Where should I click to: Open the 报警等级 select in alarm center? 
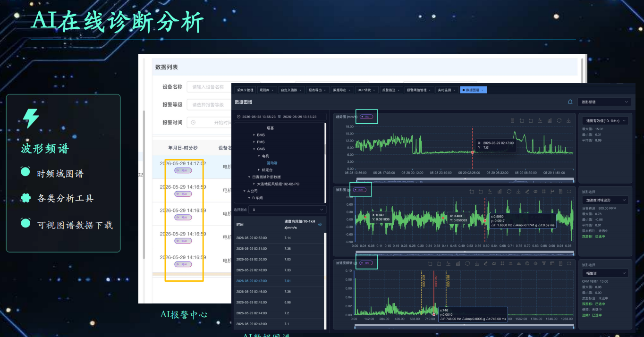tap(210, 105)
